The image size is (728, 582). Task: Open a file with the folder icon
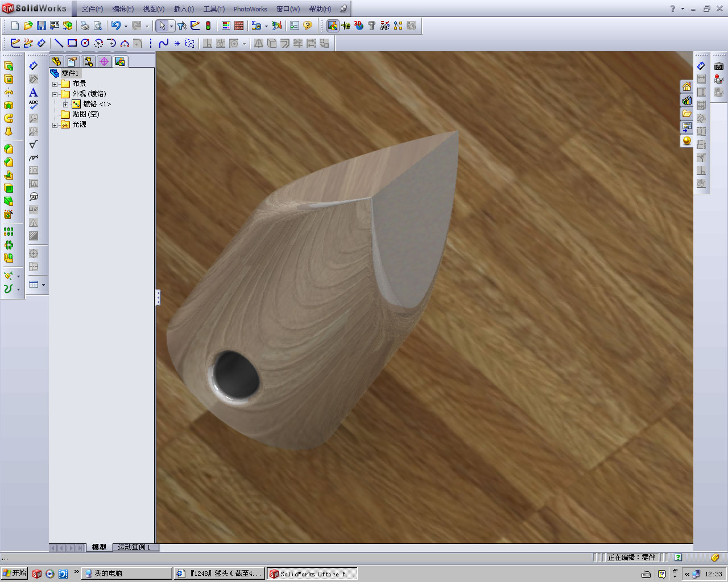28,26
